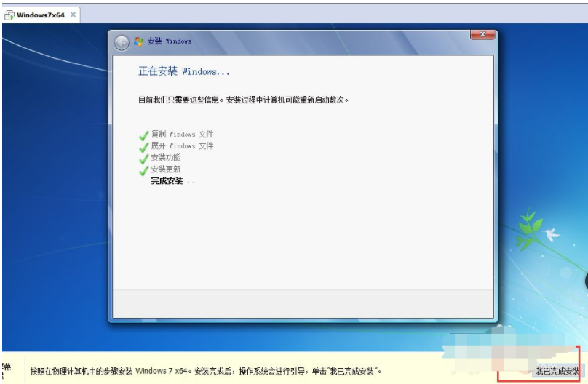Close the 安装 Windows dialog
Image resolution: width=588 pixels, height=384 pixels.
tap(482, 34)
